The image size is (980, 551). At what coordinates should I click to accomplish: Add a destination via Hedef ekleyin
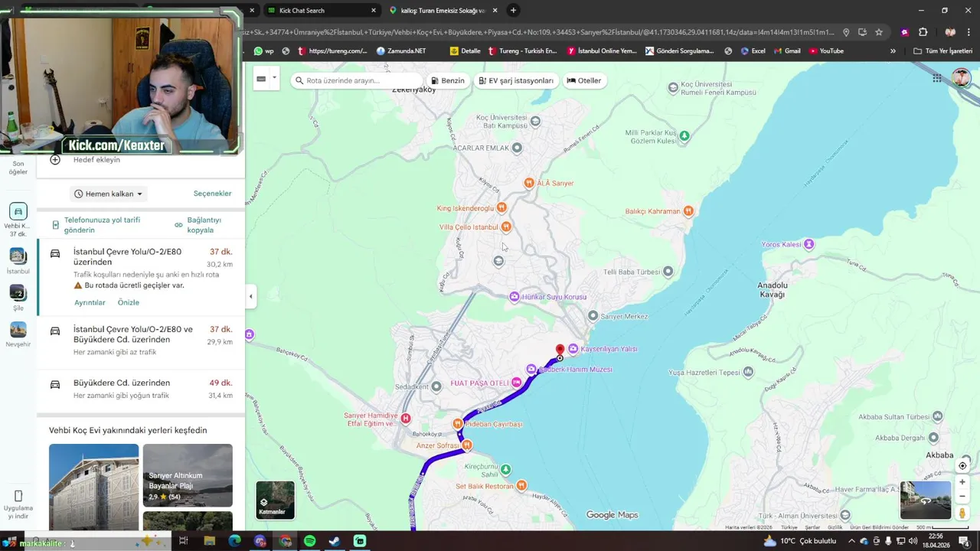[96, 160]
